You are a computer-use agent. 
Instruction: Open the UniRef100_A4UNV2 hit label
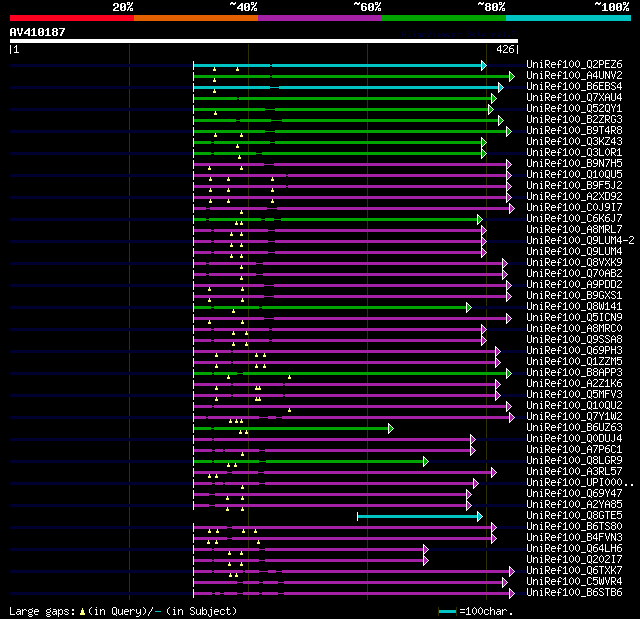pos(574,75)
